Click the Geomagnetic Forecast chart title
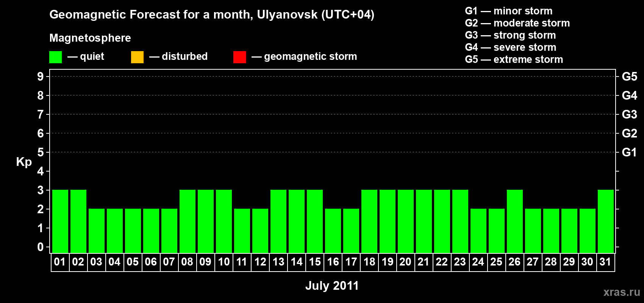This screenshot has width=644, height=303. [x=212, y=15]
